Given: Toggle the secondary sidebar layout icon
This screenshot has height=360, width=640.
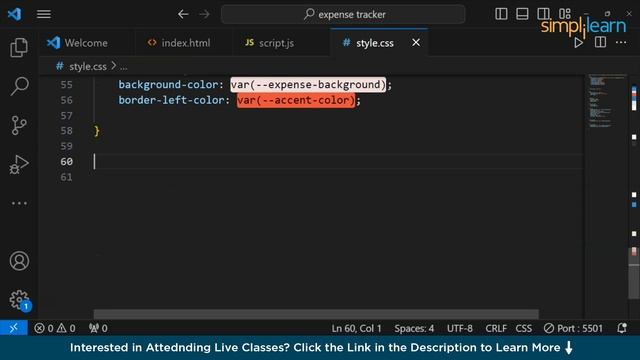Looking at the screenshot, I should click(543, 14).
